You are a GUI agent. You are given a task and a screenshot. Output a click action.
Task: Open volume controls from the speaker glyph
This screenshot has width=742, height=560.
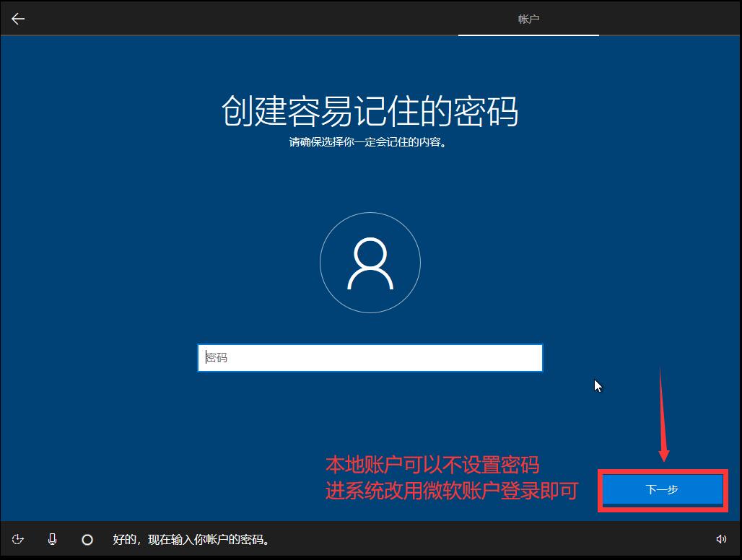coord(722,539)
